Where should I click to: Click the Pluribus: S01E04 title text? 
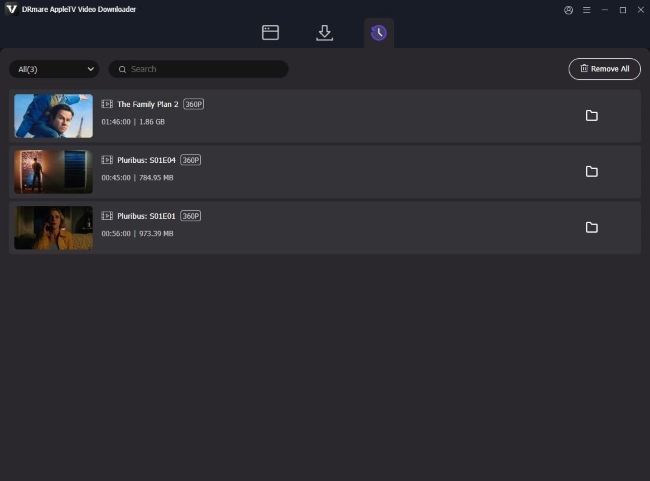[x=146, y=160]
